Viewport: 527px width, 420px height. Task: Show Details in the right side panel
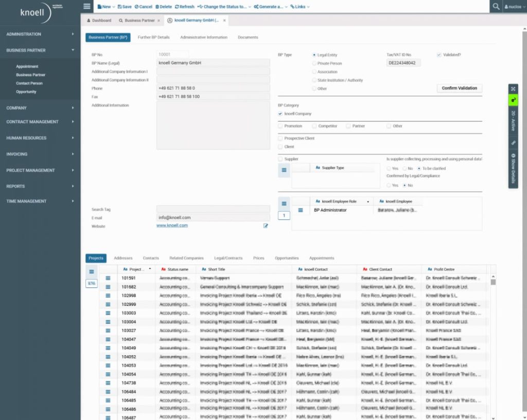click(x=513, y=169)
